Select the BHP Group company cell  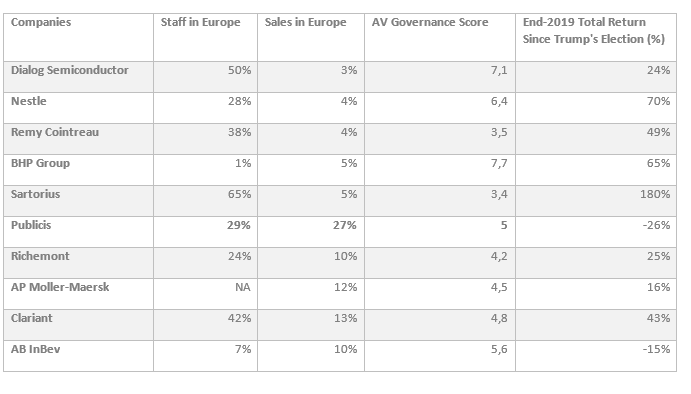tap(78, 170)
